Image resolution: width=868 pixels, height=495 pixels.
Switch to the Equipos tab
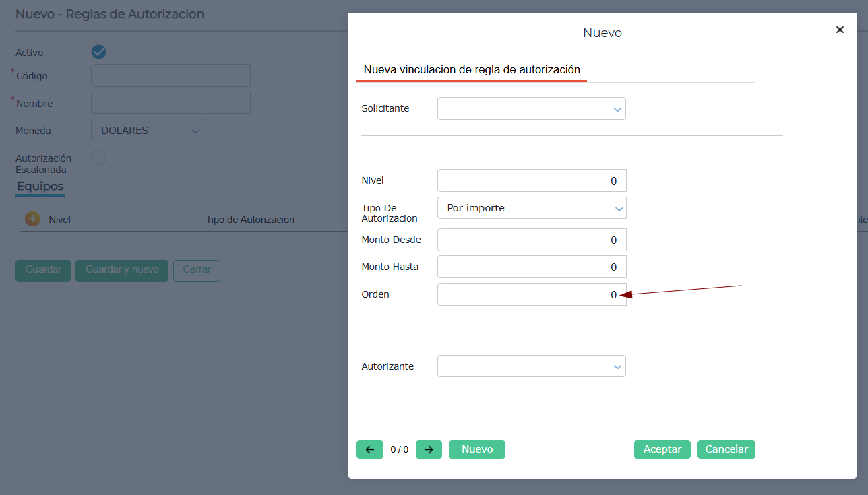pos(40,187)
